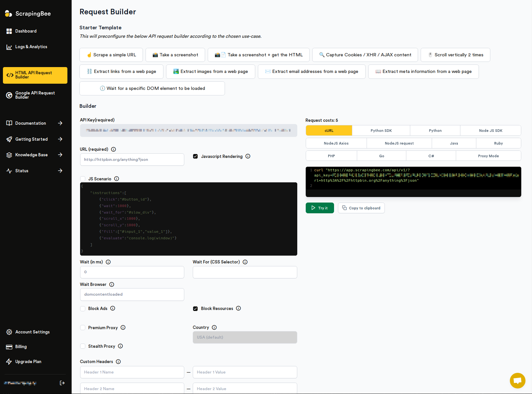Image resolution: width=532 pixels, height=394 pixels.
Task: Click the Google API Request Builder icon
Action: [x=9, y=95]
